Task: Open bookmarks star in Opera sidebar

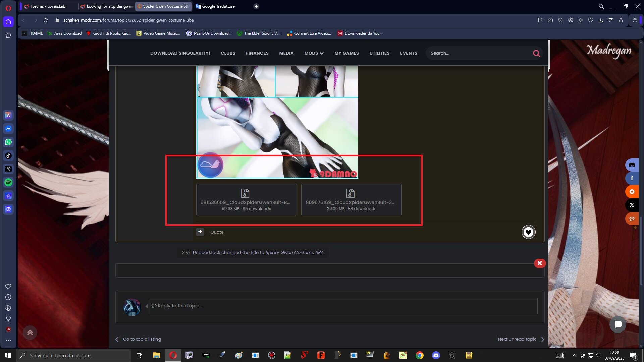Action: pyautogui.click(x=8, y=35)
